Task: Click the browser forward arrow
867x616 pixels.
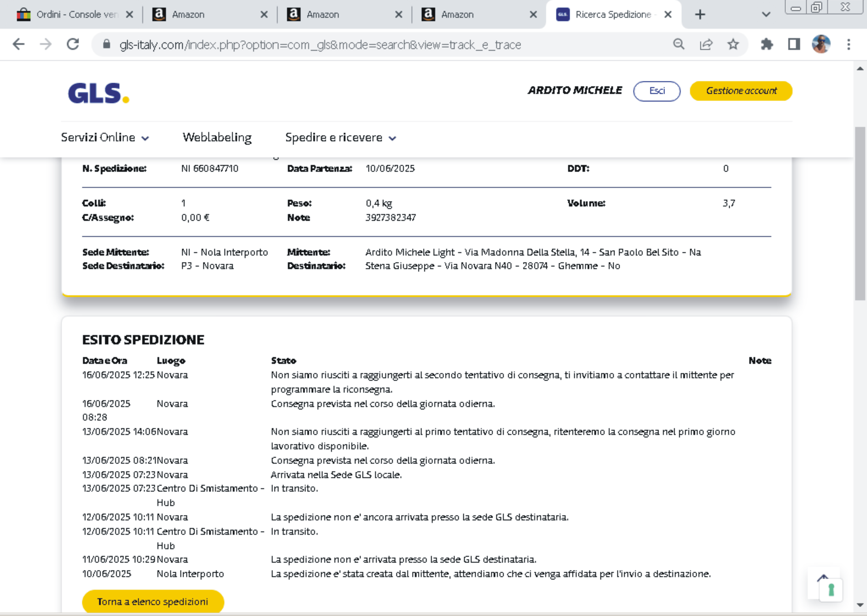Action: point(45,44)
